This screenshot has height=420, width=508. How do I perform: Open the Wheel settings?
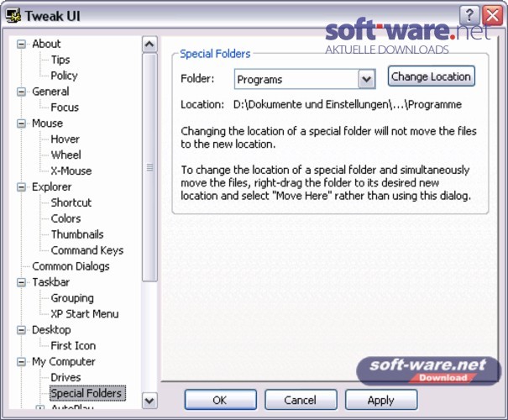click(65, 155)
